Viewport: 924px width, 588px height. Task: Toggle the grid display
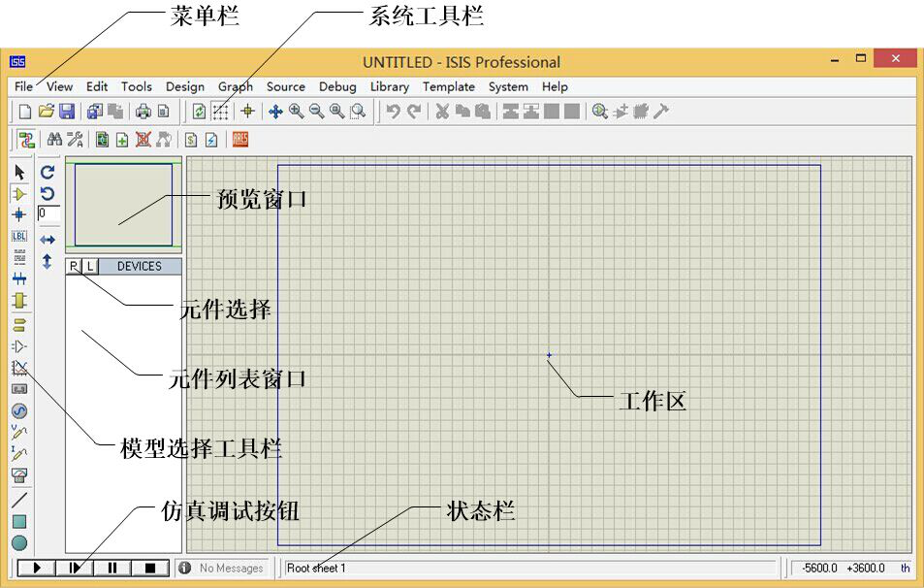(220, 111)
